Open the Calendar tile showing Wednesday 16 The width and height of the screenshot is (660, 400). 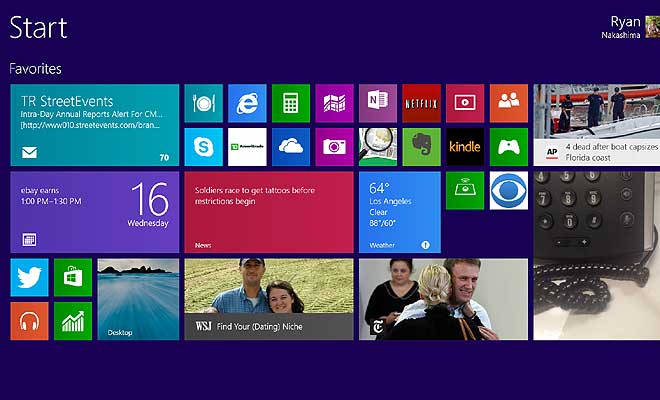[95, 212]
